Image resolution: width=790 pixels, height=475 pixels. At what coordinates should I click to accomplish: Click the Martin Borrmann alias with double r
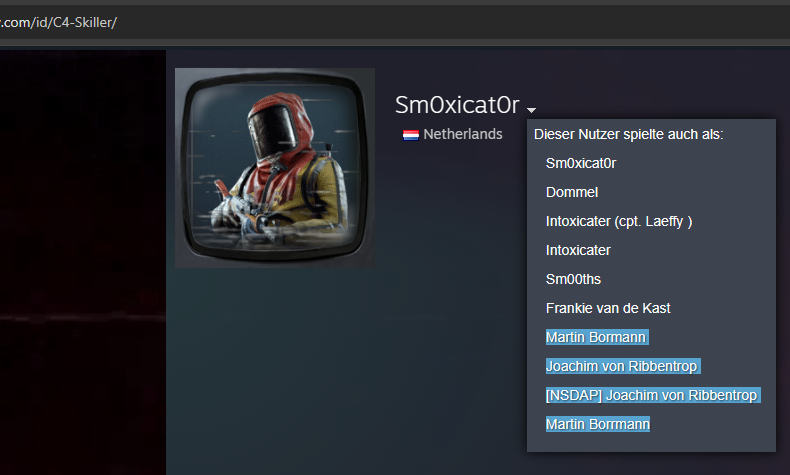[x=598, y=424]
